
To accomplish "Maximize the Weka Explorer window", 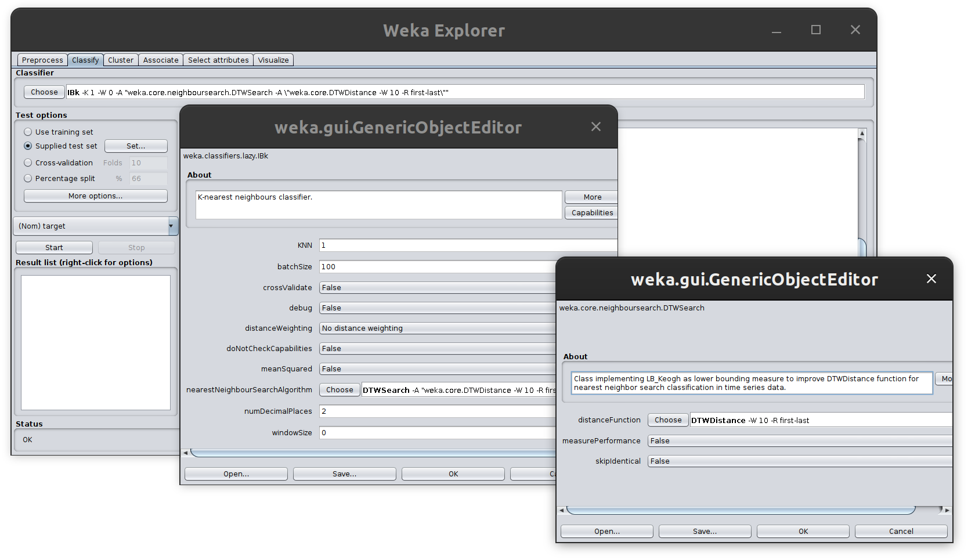I will pos(816,30).
